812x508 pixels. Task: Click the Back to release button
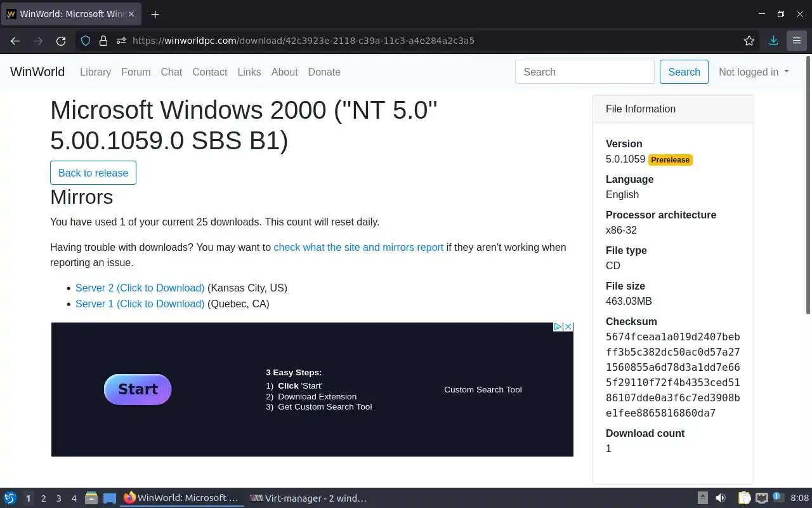93,173
